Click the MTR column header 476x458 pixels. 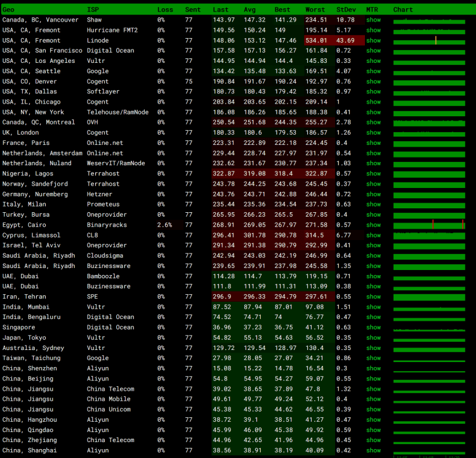tap(372, 10)
